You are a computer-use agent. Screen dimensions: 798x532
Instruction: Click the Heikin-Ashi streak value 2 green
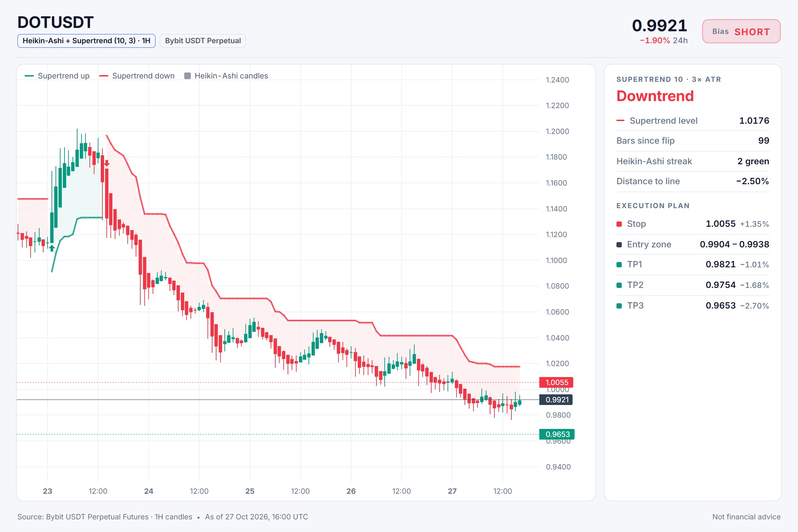tap(753, 161)
